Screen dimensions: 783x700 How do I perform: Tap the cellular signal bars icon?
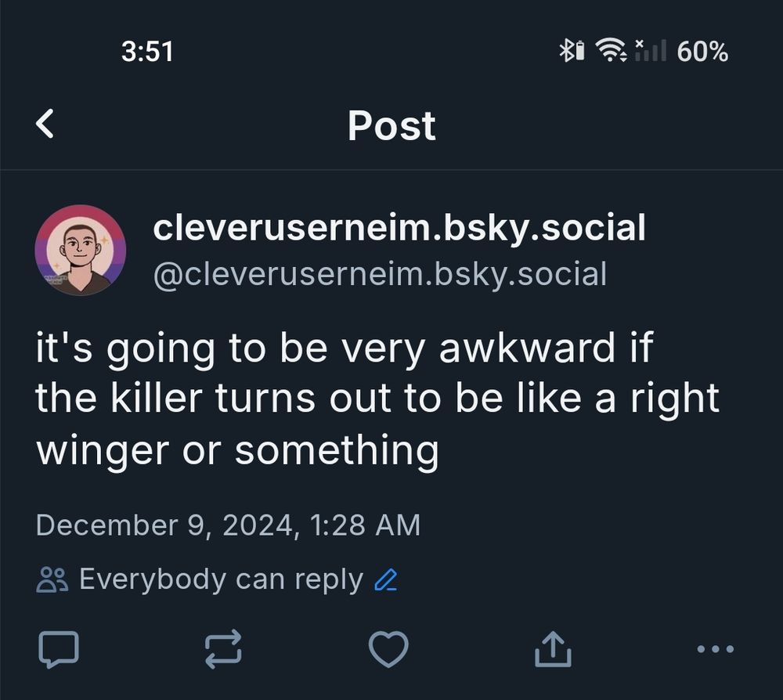tap(650, 52)
